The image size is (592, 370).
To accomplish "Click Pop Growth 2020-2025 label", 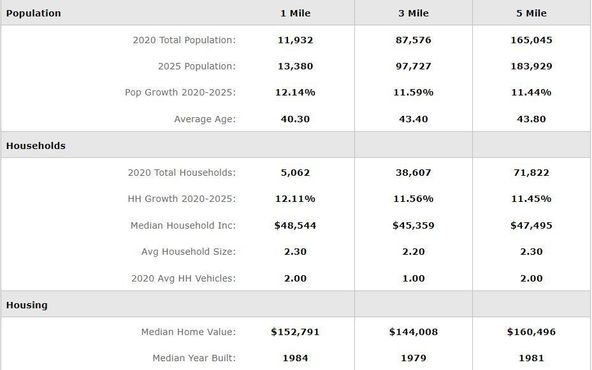I will tap(180, 92).
